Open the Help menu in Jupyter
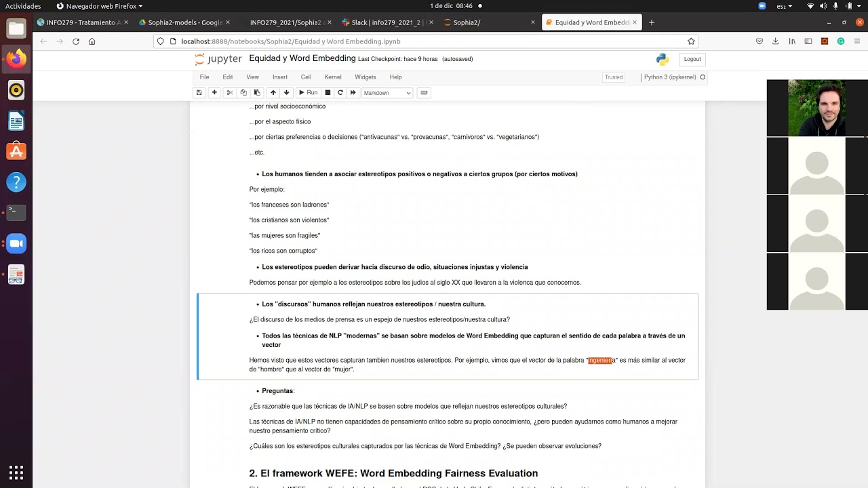 coord(395,77)
